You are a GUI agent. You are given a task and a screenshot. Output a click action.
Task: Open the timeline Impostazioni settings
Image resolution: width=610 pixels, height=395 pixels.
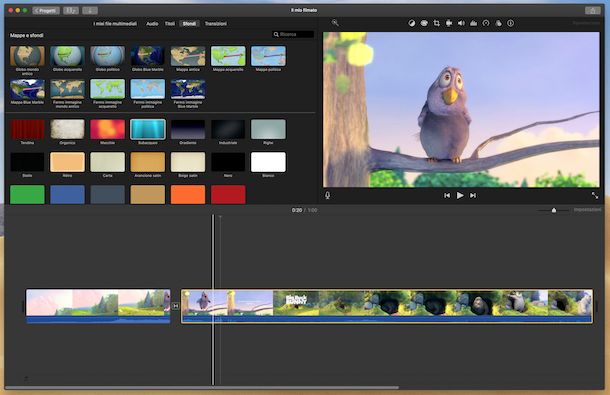coord(587,210)
